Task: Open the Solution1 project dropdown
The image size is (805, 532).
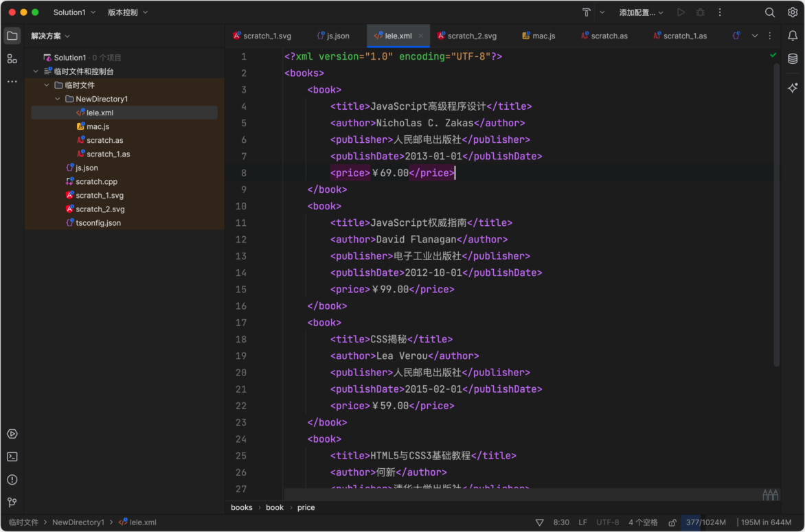Action: coord(74,12)
